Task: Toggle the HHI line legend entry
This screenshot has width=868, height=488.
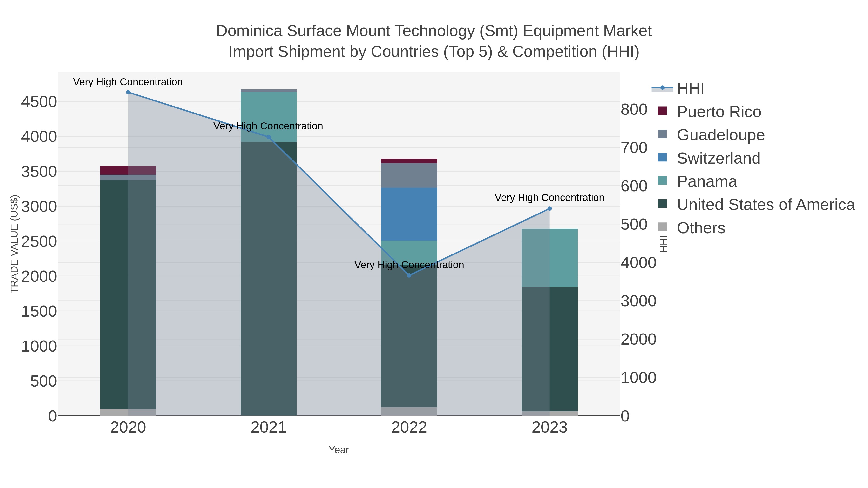Action: [678, 88]
